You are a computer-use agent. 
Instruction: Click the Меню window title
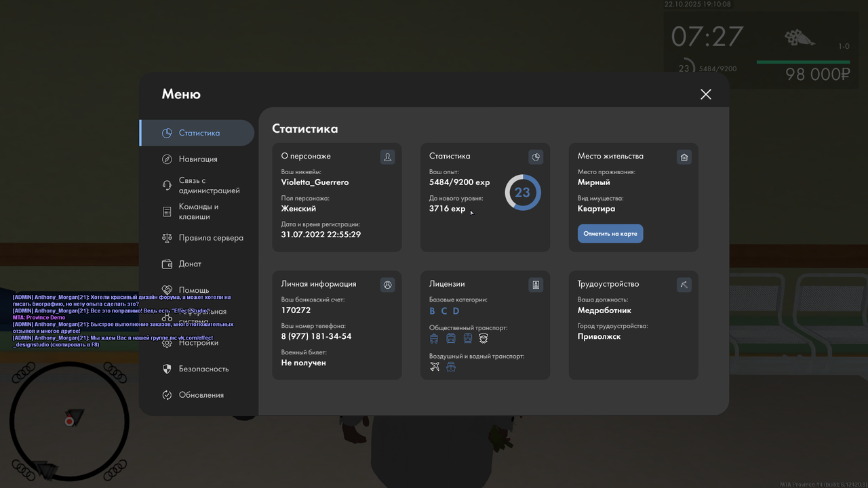(181, 94)
